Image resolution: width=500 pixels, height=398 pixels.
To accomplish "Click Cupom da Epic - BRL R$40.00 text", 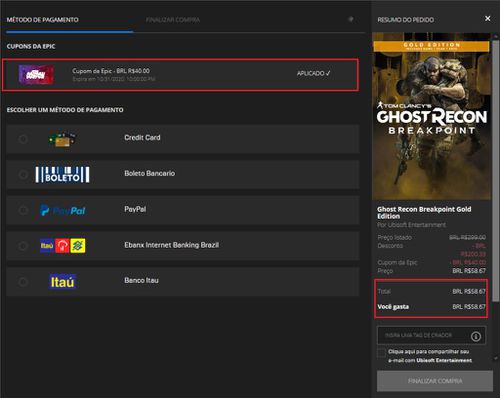I will (111, 71).
